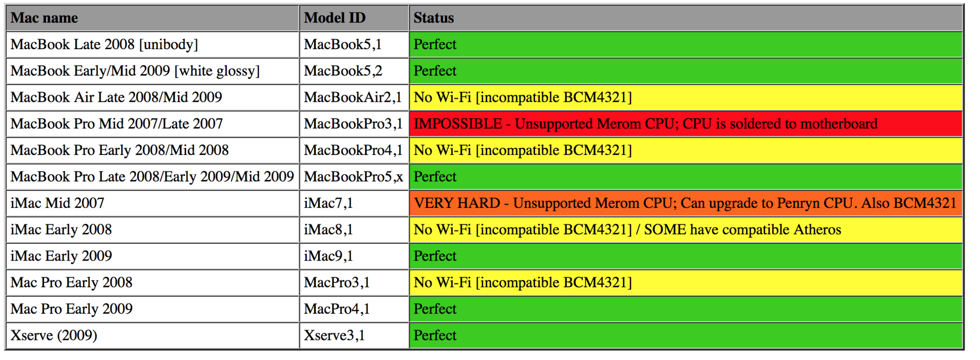Select the MacBook Late 2008 [unibody] cell

[x=153, y=45]
